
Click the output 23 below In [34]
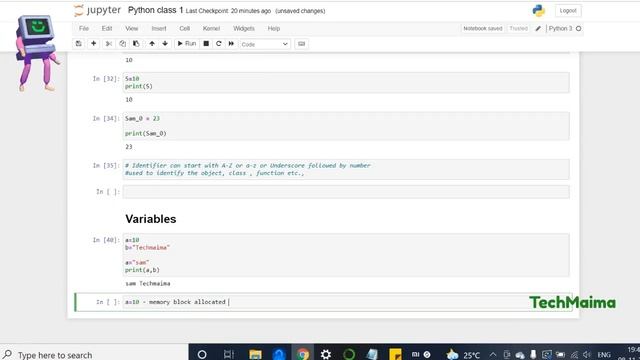[x=129, y=147]
